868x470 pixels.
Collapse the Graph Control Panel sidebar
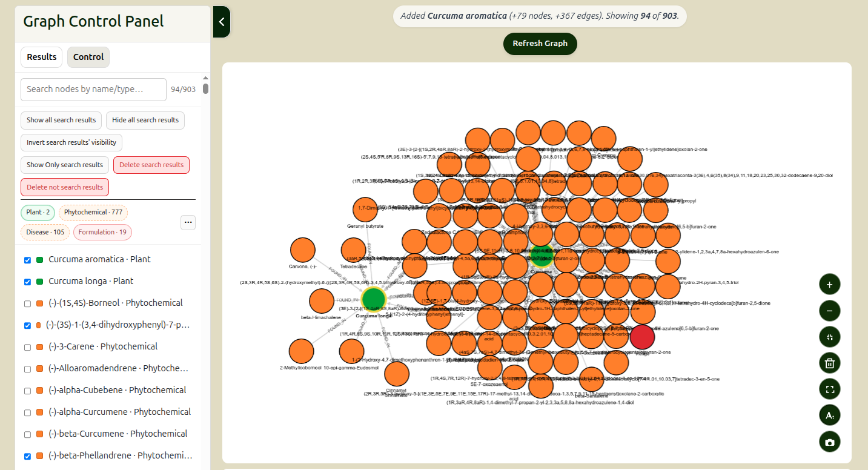(x=222, y=22)
